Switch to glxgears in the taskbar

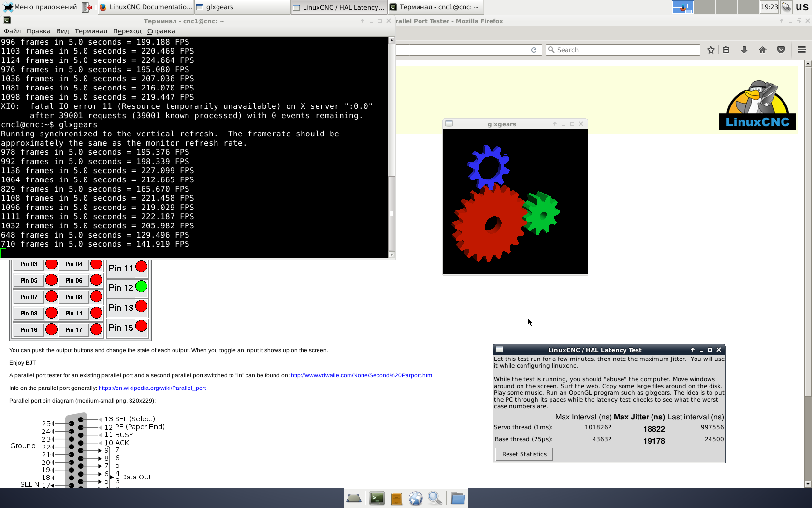click(x=242, y=7)
